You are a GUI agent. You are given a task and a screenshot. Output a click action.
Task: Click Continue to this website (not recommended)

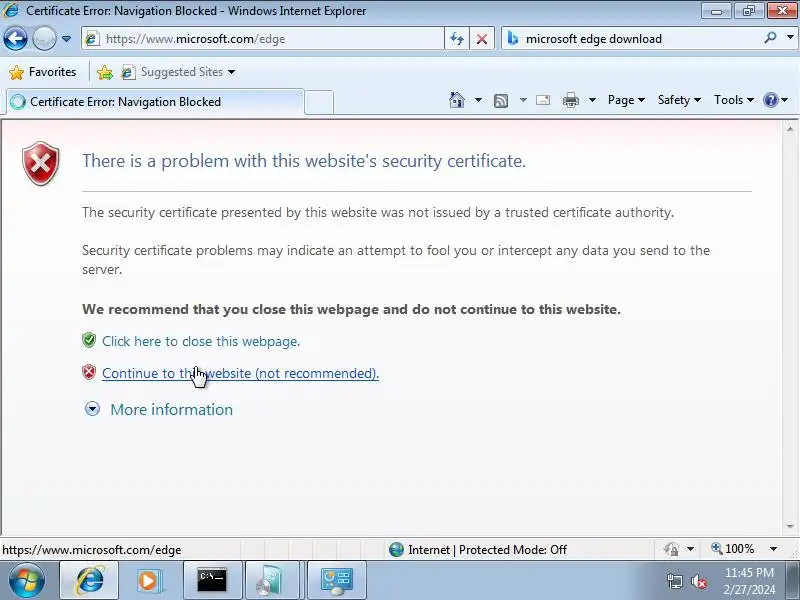pyautogui.click(x=240, y=373)
